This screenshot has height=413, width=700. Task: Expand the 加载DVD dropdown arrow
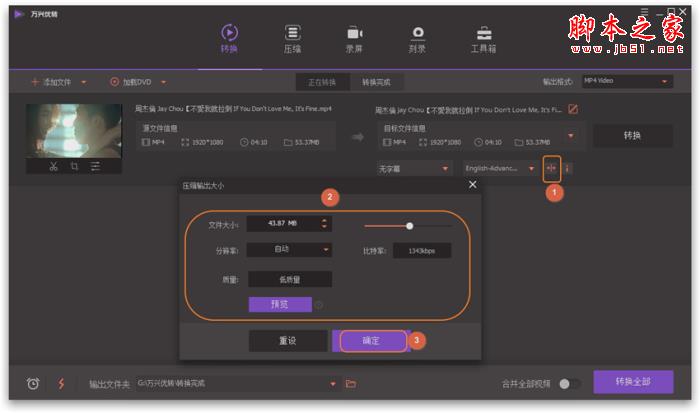point(163,82)
